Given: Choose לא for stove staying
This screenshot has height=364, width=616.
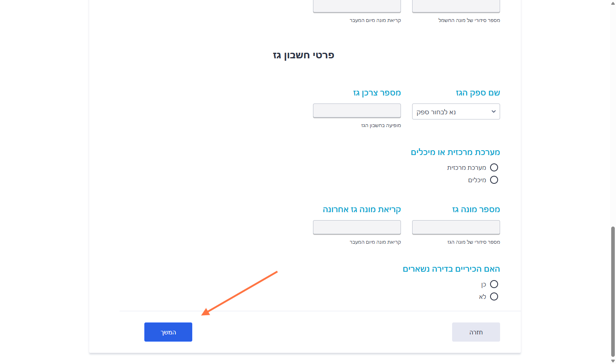Looking at the screenshot, I should click(x=494, y=296).
